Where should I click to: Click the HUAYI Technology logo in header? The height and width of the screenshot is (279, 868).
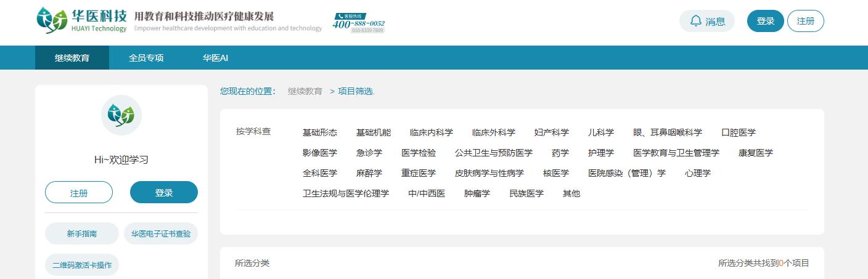[81, 20]
